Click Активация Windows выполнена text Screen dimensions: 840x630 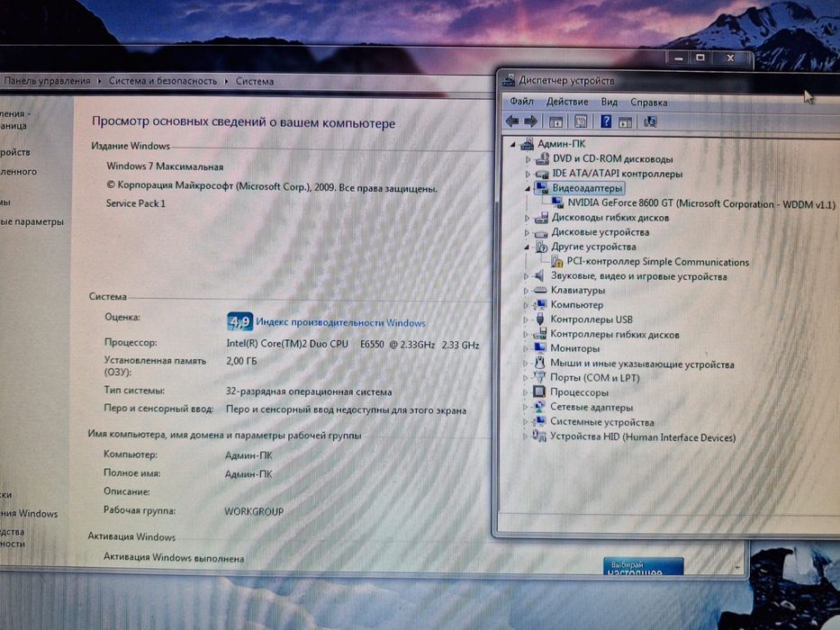click(x=174, y=558)
